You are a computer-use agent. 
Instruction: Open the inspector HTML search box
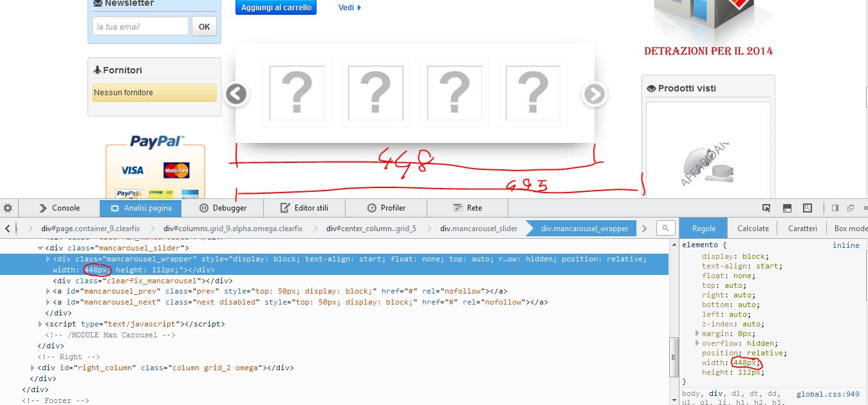point(666,228)
